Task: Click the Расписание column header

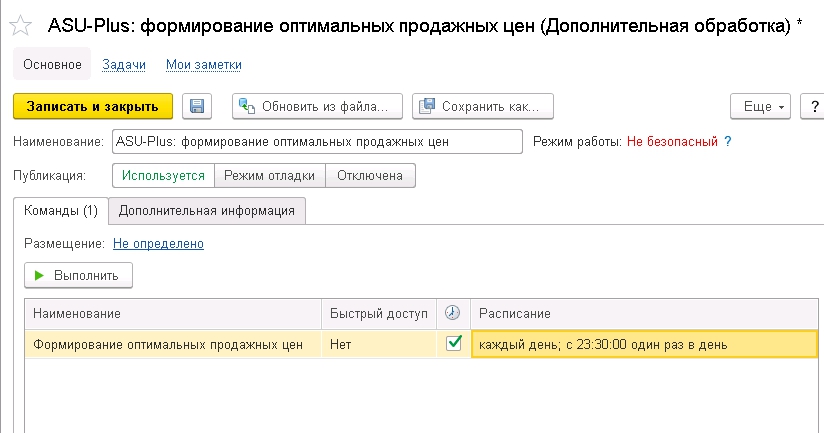Action: coord(645,314)
